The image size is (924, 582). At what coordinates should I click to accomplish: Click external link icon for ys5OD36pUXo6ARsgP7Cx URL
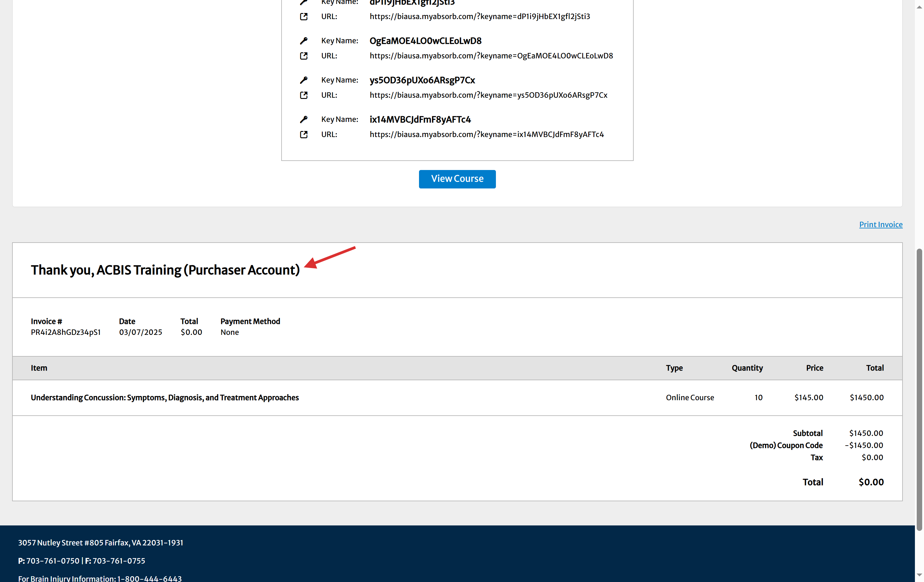[304, 95]
